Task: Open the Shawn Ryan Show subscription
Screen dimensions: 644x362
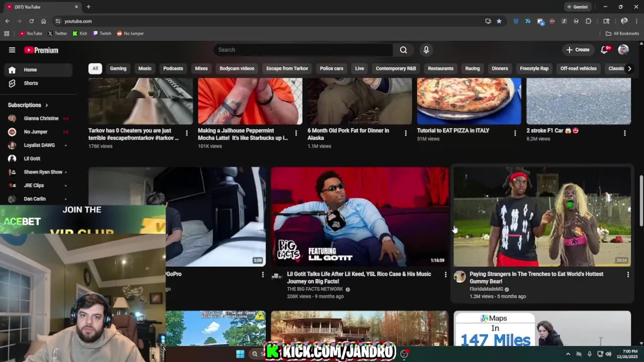Action: point(38,172)
